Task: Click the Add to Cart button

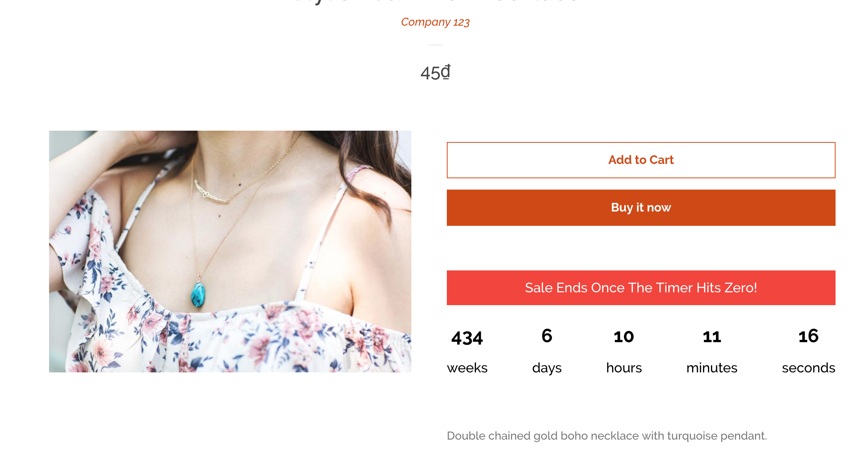Action: click(640, 160)
